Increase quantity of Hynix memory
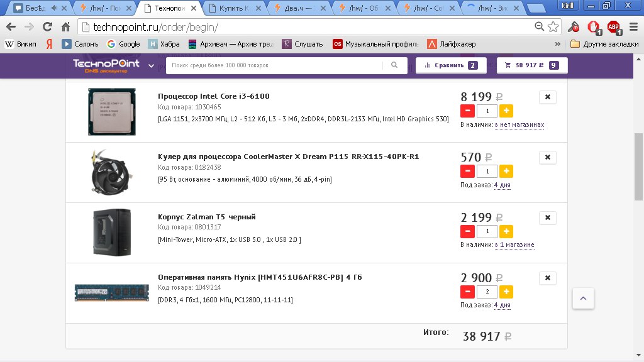This screenshot has width=644, height=362. 506,292
